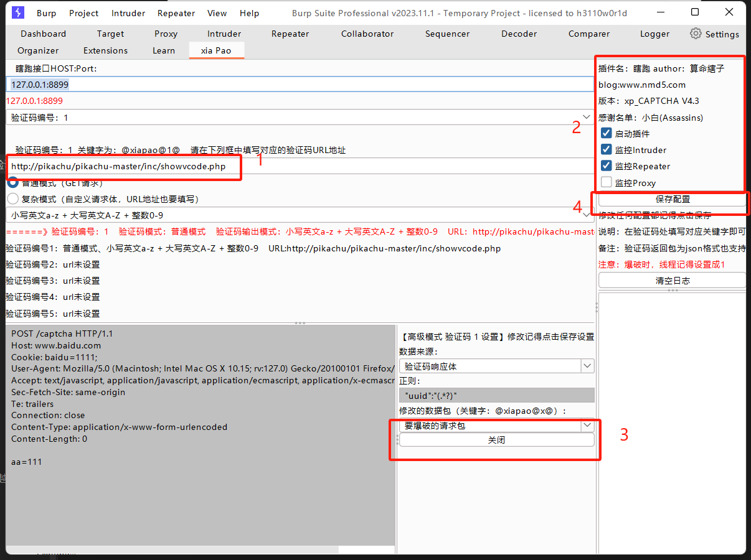751x560 pixels.
Task: Select the xia Pao tab
Action: (x=216, y=50)
